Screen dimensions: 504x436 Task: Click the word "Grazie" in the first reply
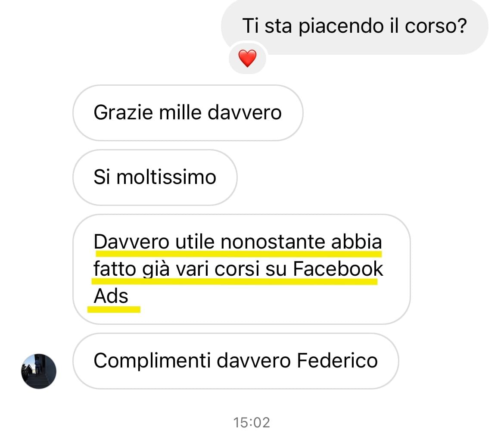124,112
